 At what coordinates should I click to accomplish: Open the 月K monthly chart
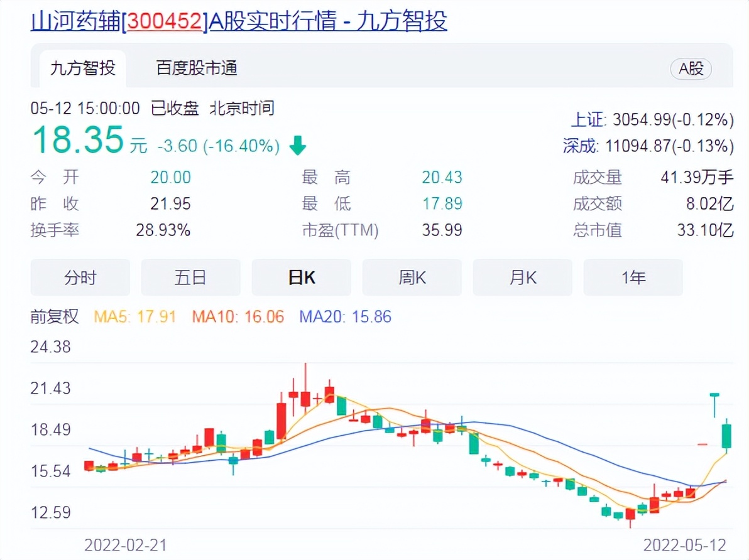[x=522, y=277]
